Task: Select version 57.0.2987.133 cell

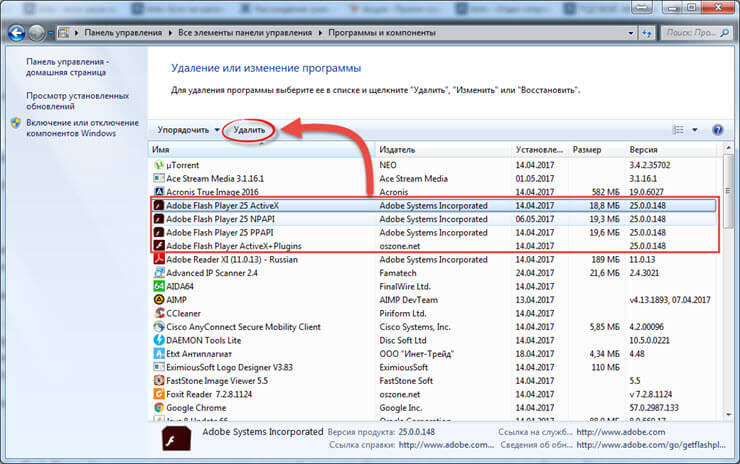Action: tap(654, 407)
